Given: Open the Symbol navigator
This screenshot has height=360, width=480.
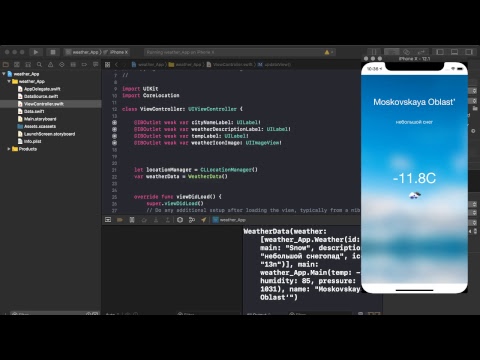Looking at the screenshot, I should pyautogui.click(x=28, y=64).
